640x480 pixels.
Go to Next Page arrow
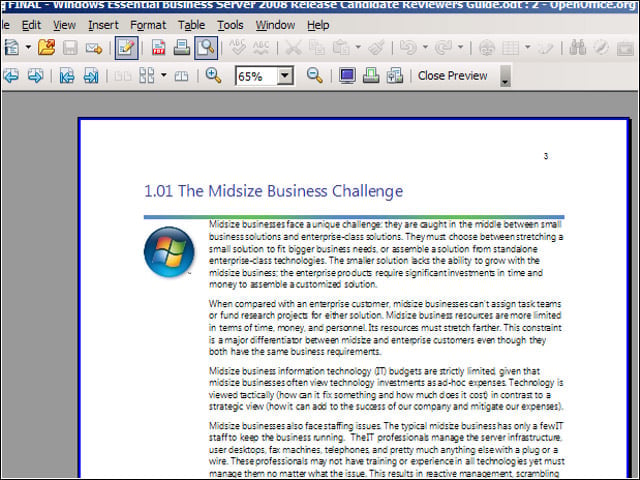tap(36, 76)
